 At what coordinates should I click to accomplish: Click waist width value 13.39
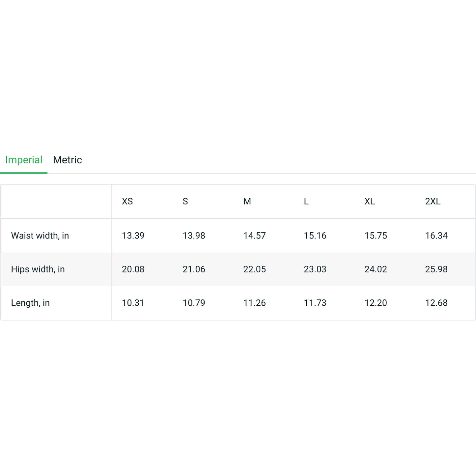coord(133,236)
